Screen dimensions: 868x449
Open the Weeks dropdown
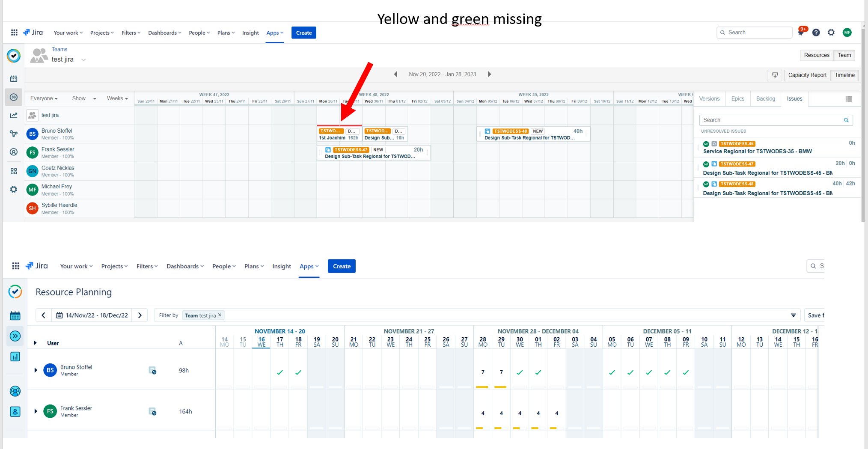117,98
